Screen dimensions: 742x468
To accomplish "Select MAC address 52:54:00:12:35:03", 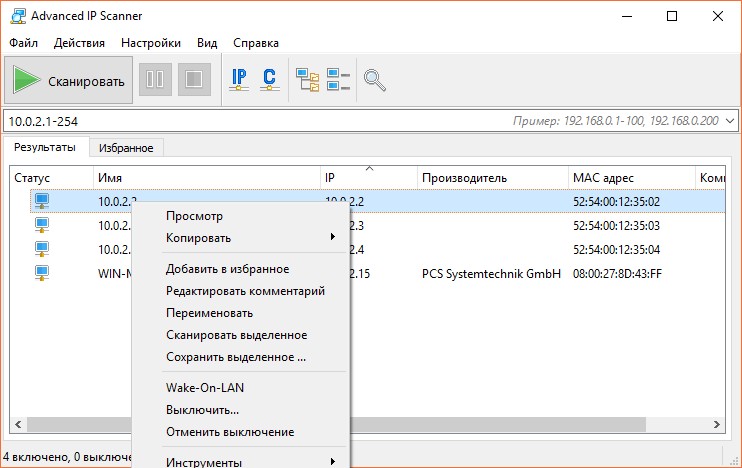I will [616, 226].
